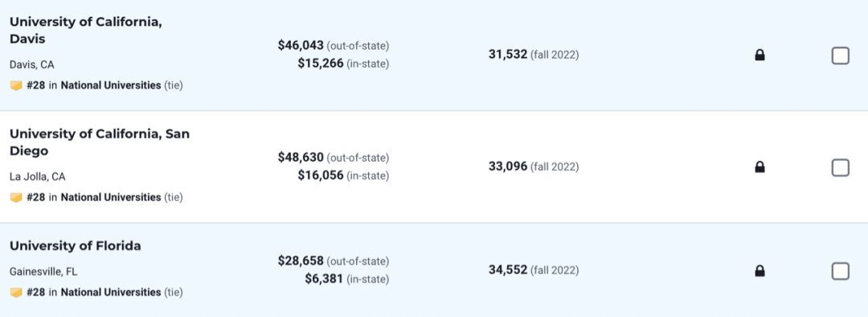Click the lock icon in UC Davis row
Image resolution: width=868 pixels, height=317 pixels.
pos(760,55)
